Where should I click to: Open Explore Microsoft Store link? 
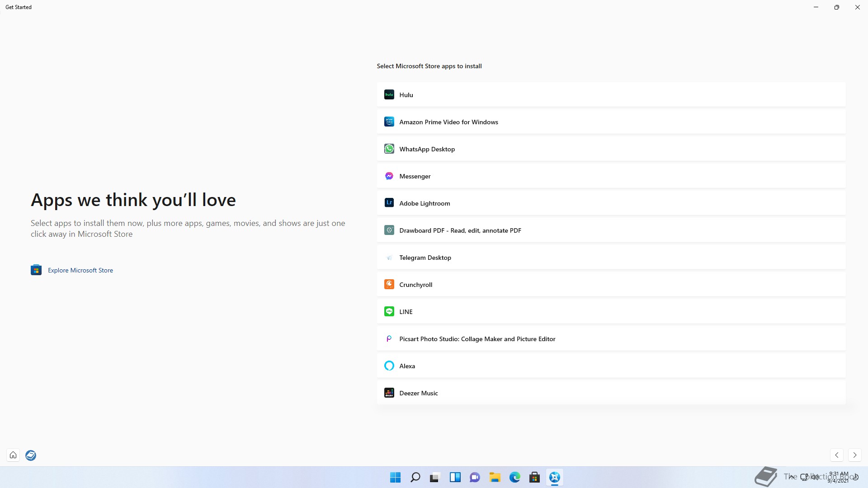pyautogui.click(x=80, y=270)
